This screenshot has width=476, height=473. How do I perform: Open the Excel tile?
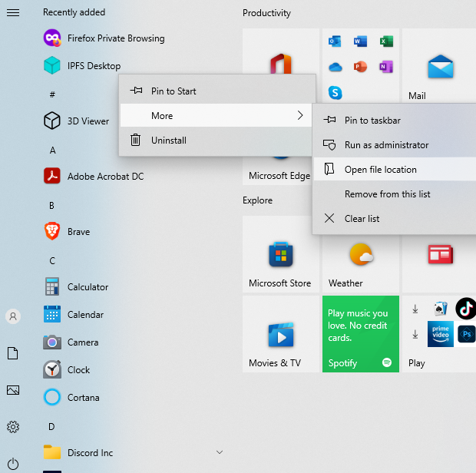[x=386, y=41]
